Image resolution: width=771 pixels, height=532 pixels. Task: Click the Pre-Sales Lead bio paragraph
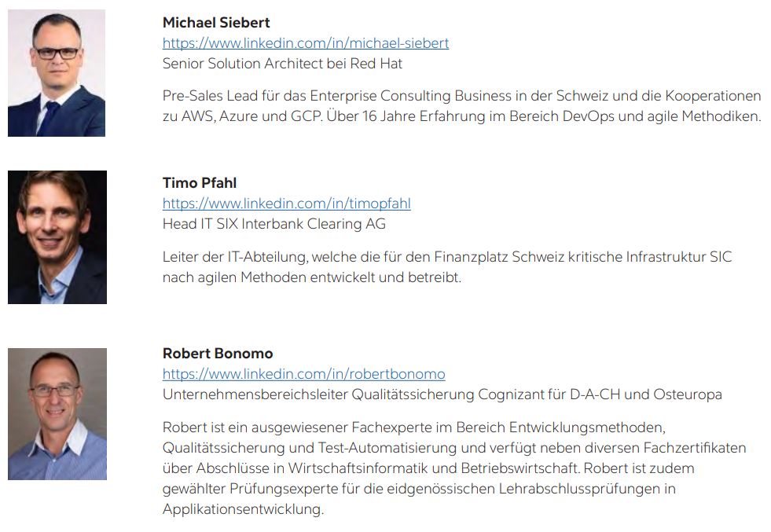coord(461,106)
